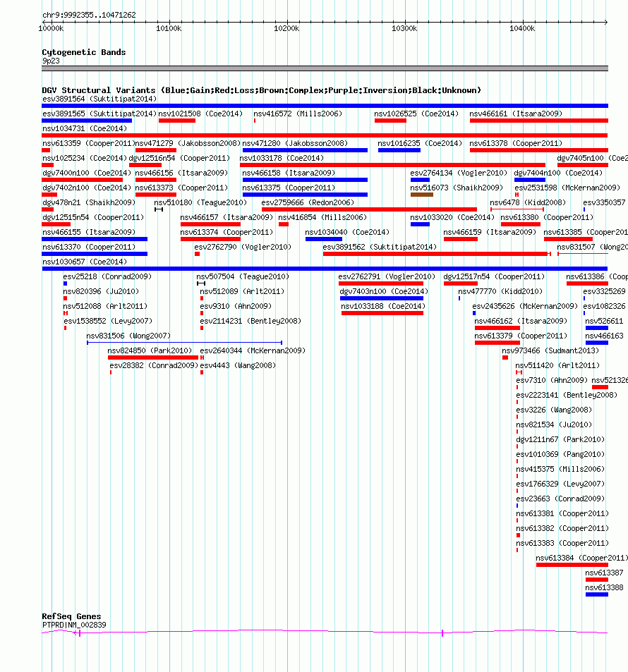Click esv2640344 (McKernan2009) label
The height and width of the screenshot is (672, 628).
(x=253, y=350)
